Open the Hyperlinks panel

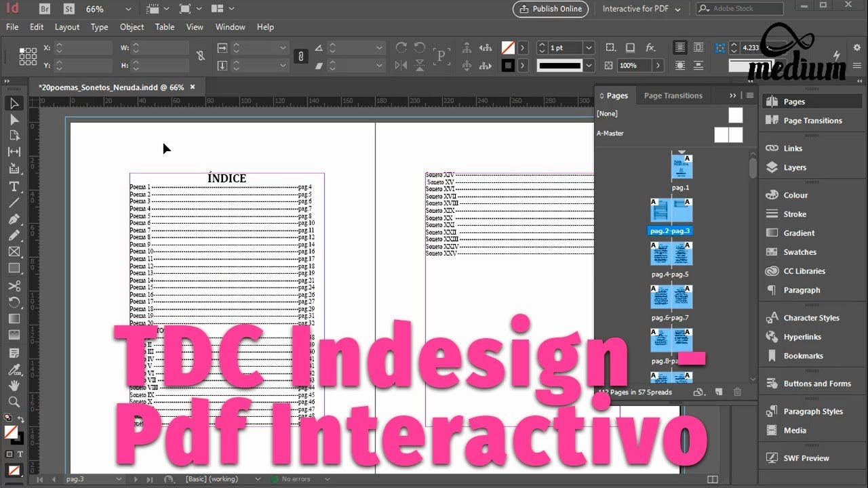tap(802, 337)
